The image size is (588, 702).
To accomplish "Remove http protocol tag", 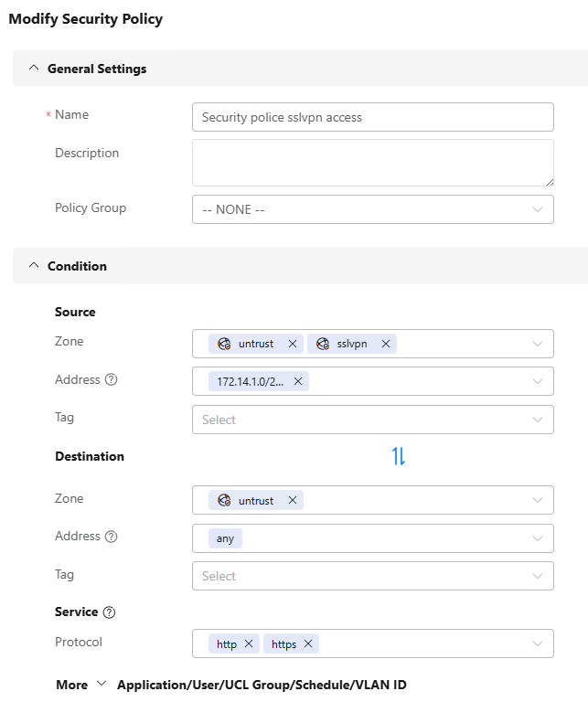I will pos(249,643).
